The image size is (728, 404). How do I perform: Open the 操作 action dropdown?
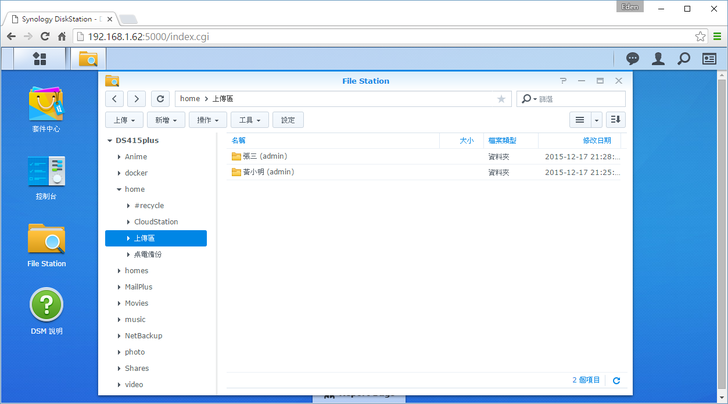coord(208,120)
